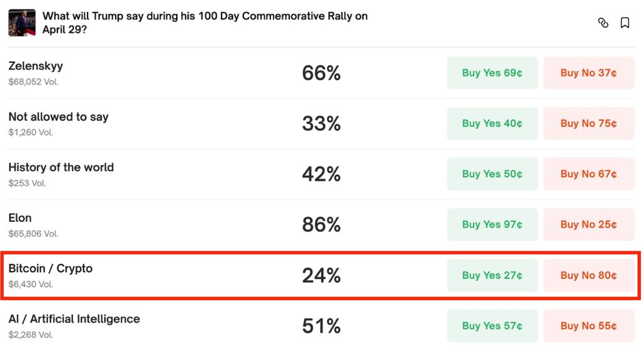Click Buy Yes 69¢ for Zelenskyy
The width and height of the screenshot is (644, 350).
[x=492, y=73]
